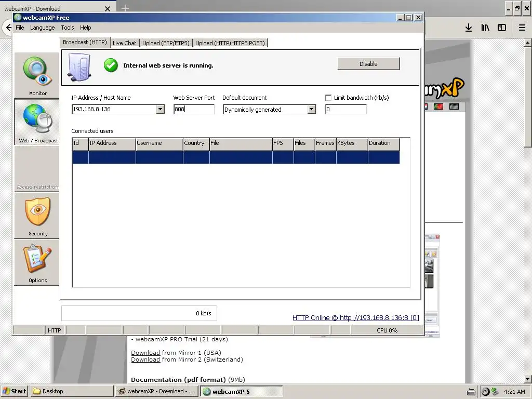Click the bandwidth limit value field
Screen dimensions: 532x399
pos(345,109)
